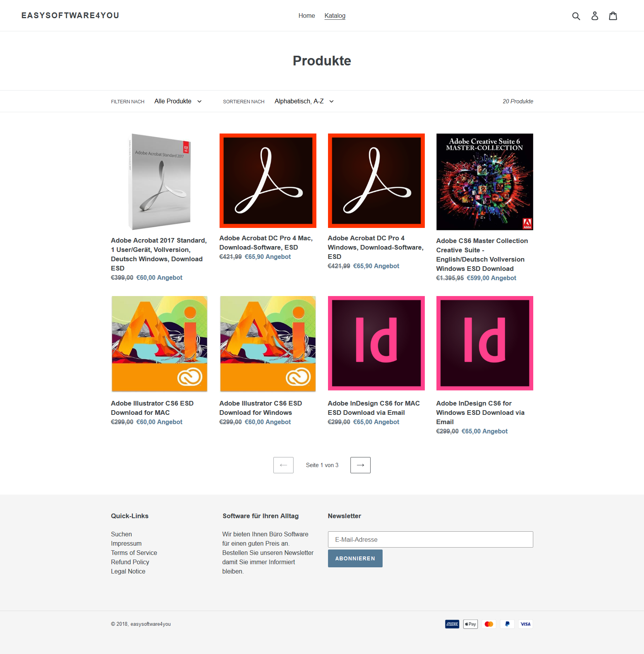
Task: Click the ABONNIEREN button
Action: coord(355,558)
